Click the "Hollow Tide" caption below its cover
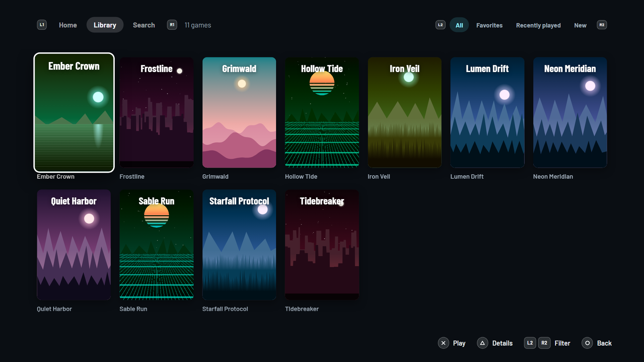 301,177
